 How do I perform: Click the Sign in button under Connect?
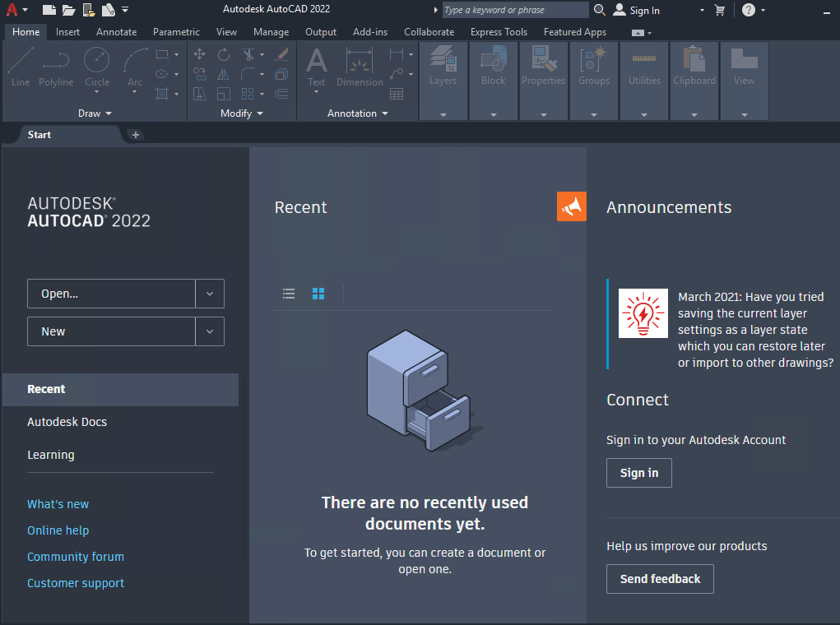tap(639, 473)
